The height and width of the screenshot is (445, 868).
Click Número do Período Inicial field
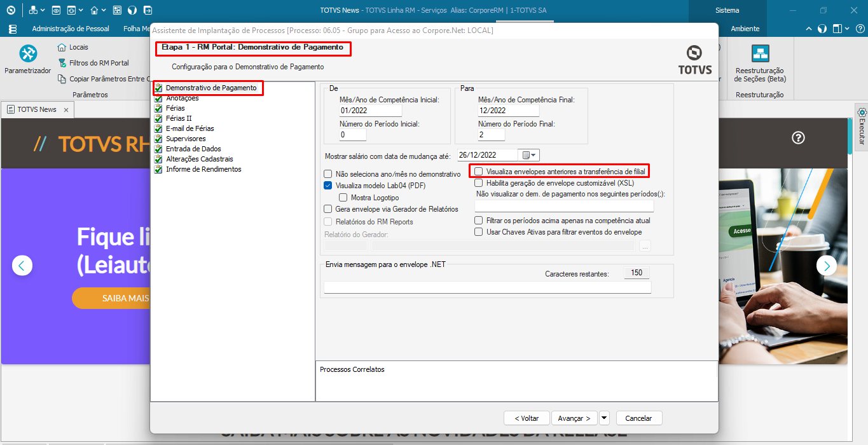tap(353, 135)
